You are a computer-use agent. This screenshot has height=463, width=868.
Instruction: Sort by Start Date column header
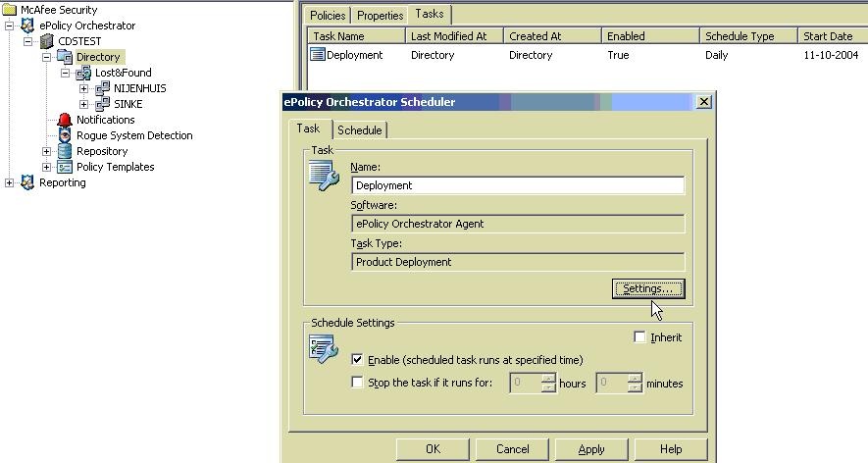pos(833,36)
